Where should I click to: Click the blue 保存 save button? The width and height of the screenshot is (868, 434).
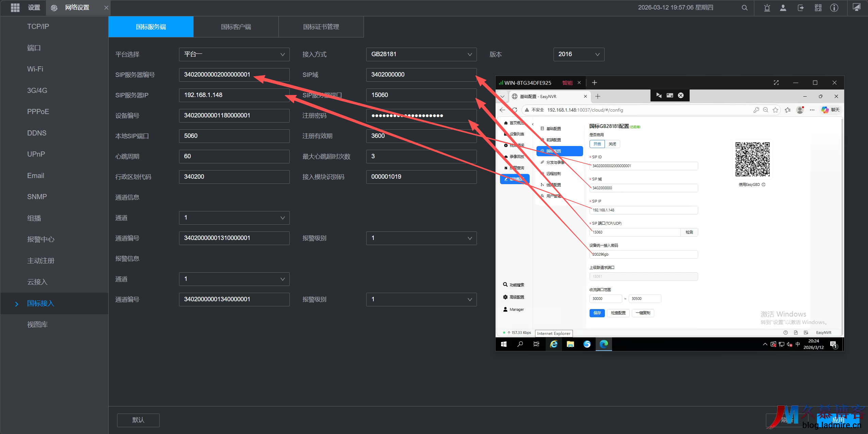point(597,313)
